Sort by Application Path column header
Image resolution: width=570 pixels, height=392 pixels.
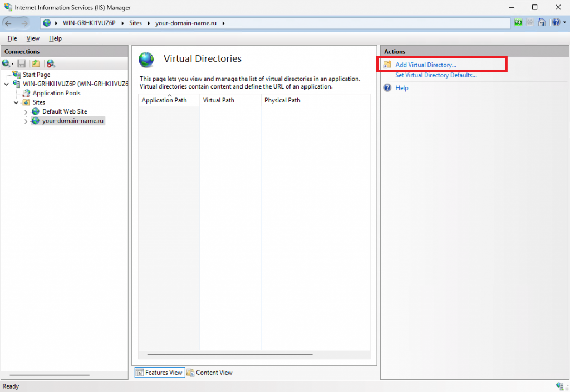tap(169, 100)
